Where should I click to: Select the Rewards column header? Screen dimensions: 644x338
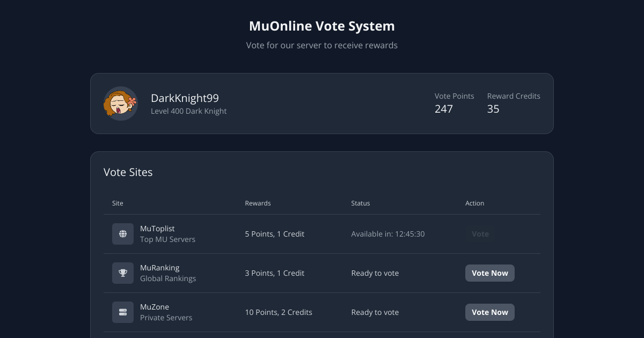[258, 203]
